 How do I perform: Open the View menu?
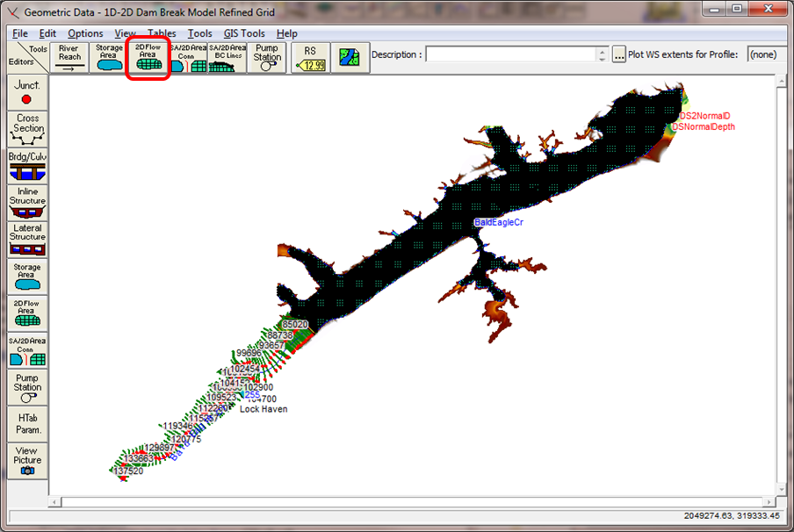click(125, 33)
